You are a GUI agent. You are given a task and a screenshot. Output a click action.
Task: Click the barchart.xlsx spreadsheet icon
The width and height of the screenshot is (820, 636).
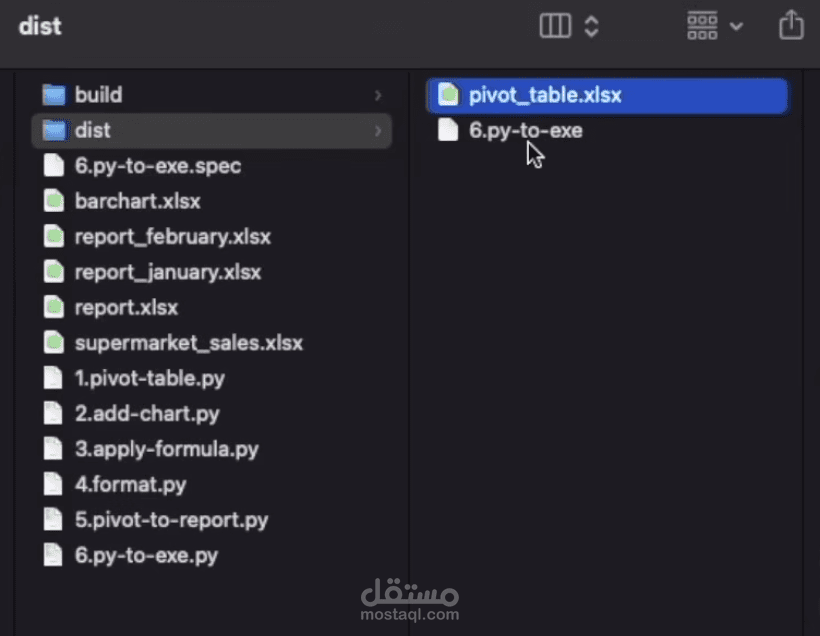tap(54, 202)
